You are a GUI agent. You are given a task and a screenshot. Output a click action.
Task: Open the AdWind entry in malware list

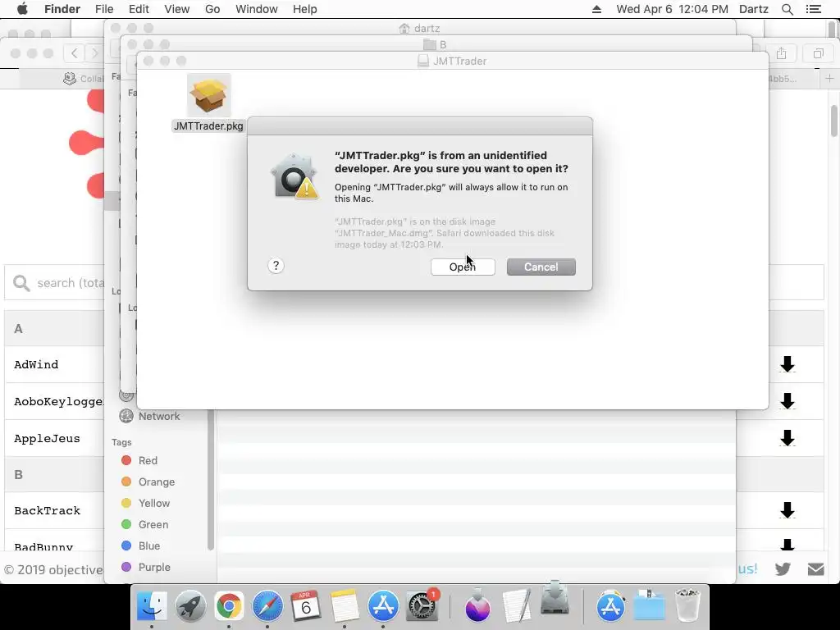36,364
